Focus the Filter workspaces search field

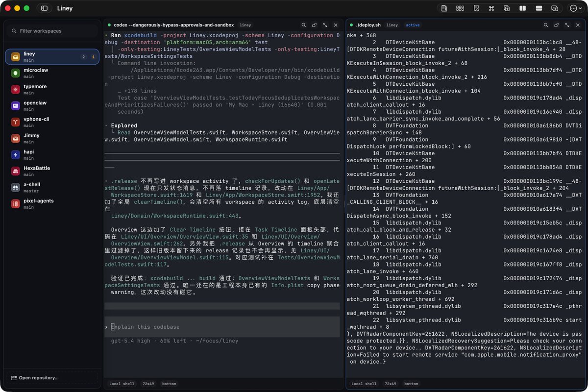(x=52, y=31)
